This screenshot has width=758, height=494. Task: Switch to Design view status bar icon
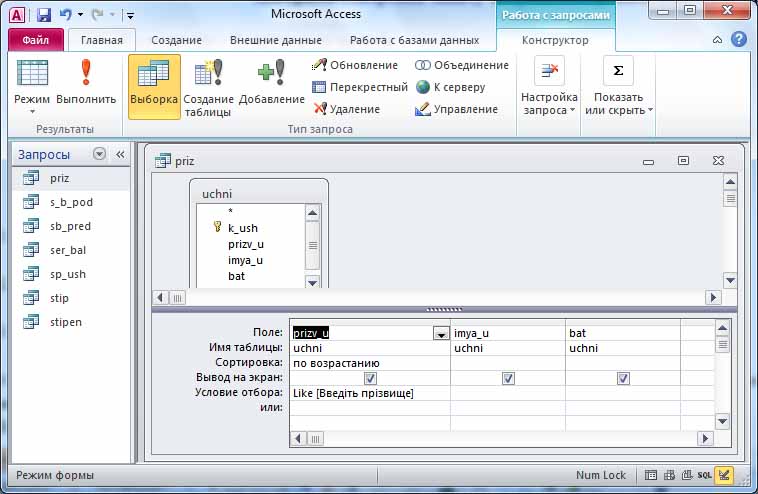tap(724, 475)
